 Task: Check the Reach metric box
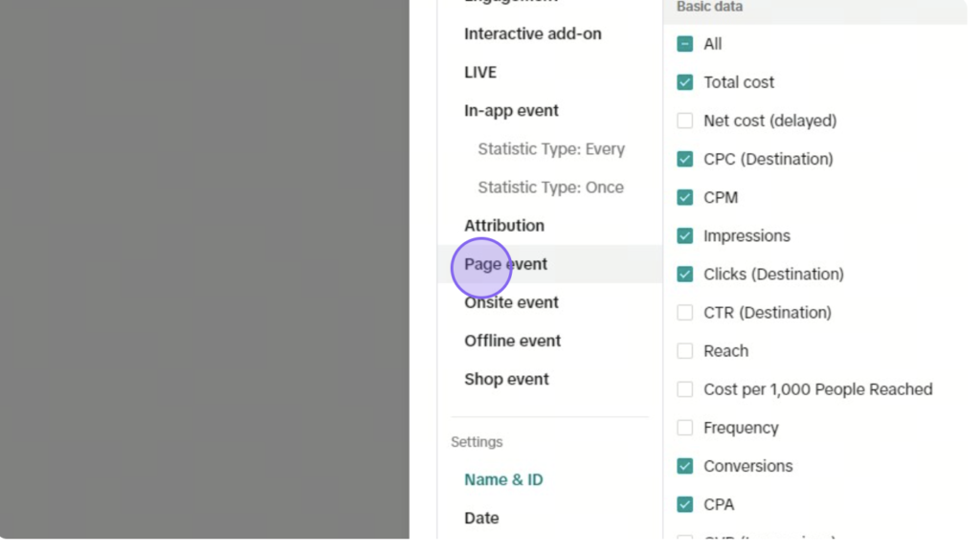click(x=684, y=351)
